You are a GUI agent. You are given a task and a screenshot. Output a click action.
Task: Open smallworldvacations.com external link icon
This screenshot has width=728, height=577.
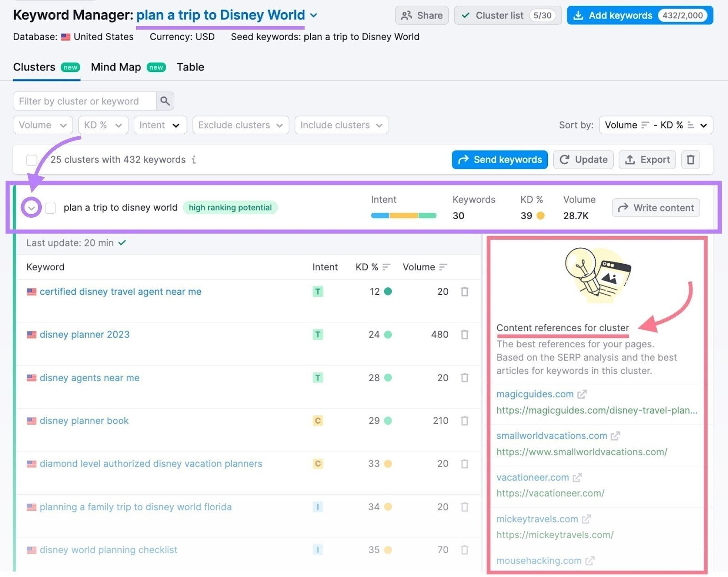[x=615, y=436]
